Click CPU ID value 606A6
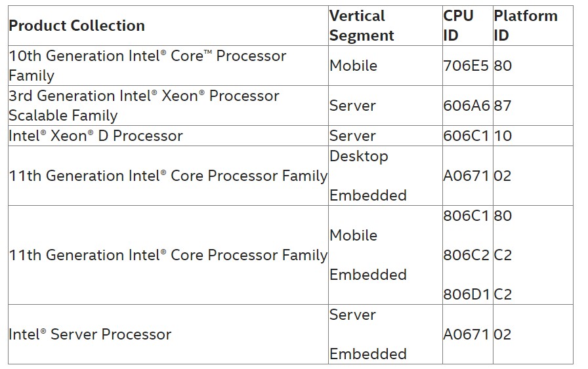 (x=467, y=106)
